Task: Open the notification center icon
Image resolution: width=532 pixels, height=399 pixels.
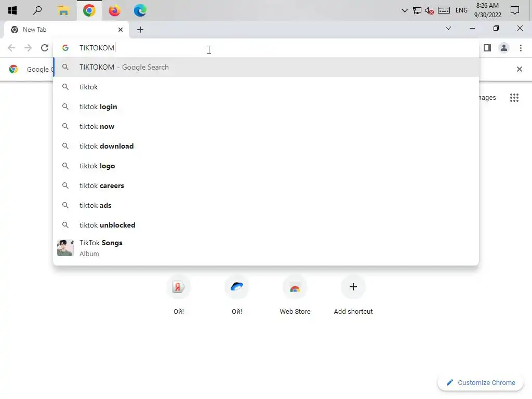Action: coord(515,10)
